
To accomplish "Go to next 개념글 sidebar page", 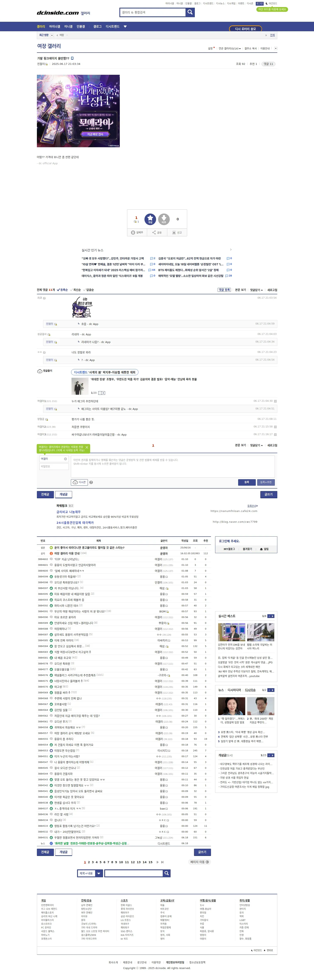I will point(273,755).
